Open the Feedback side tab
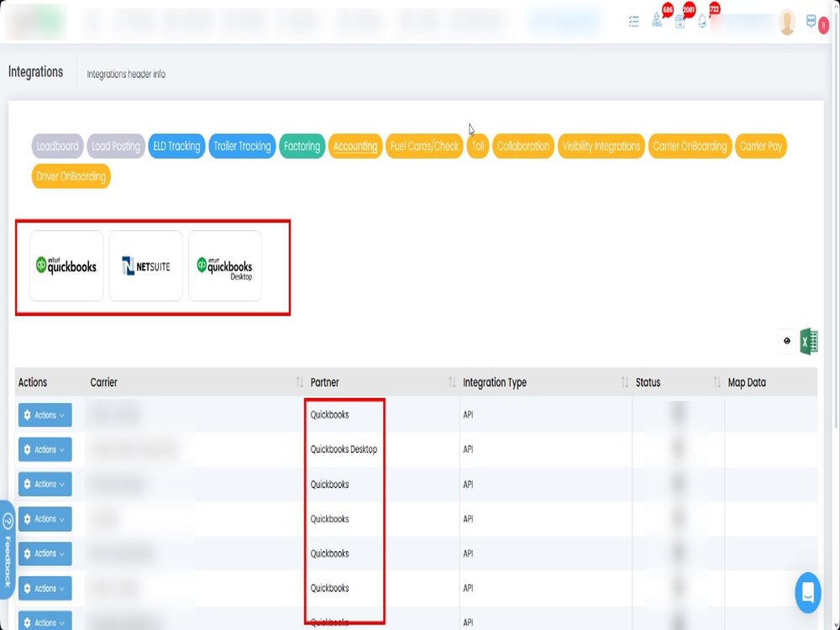The image size is (840, 630). coord(7,549)
